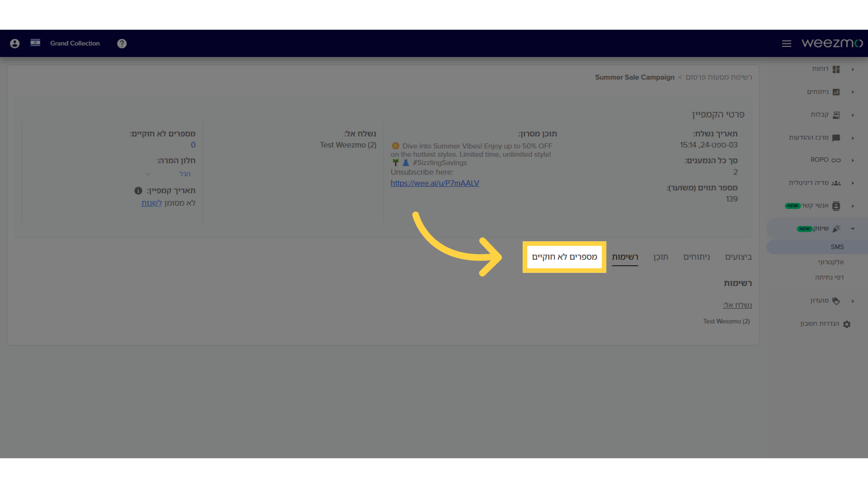Open the מרכז ההודעות message icon

point(836,138)
